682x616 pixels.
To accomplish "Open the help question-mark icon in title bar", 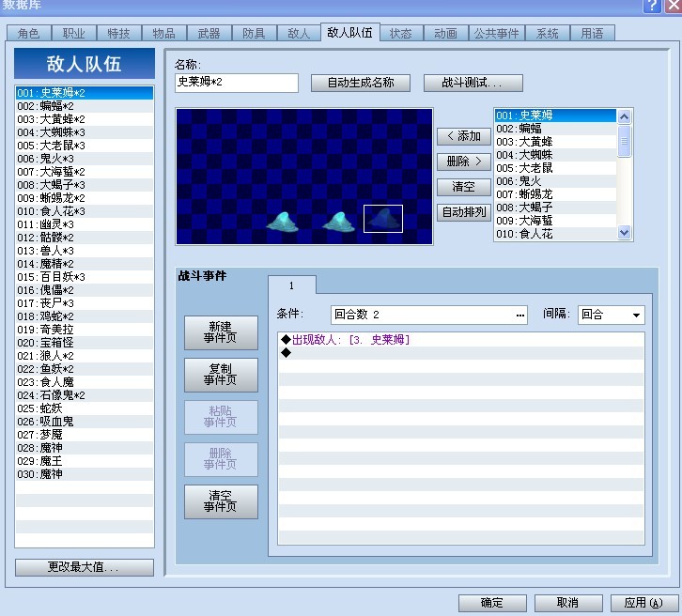I will (x=652, y=6).
